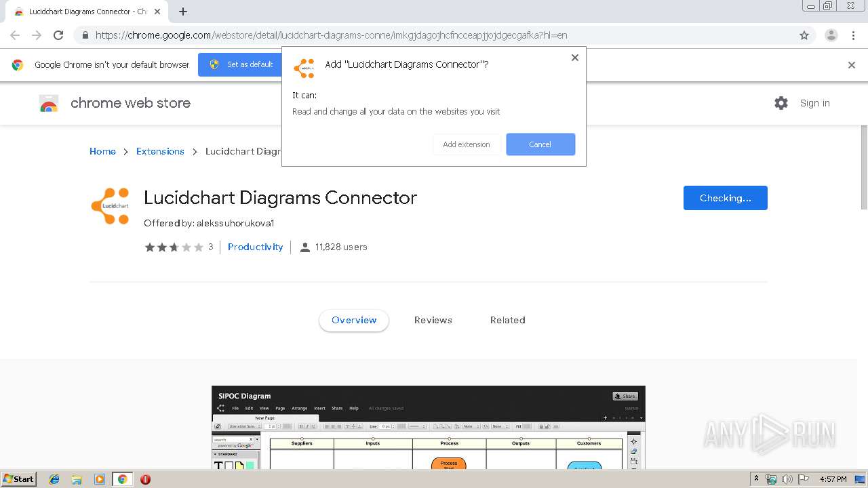Click the Chrome taskbar button
The width and height of the screenshot is (868, 488).
(x=122, y=479)
